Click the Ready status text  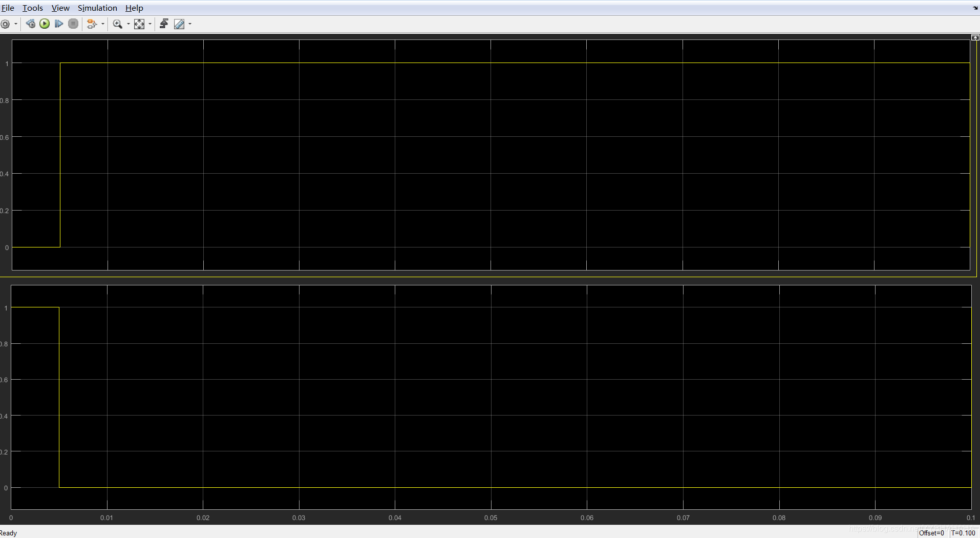pyautogui.click(x=8, y=533)
